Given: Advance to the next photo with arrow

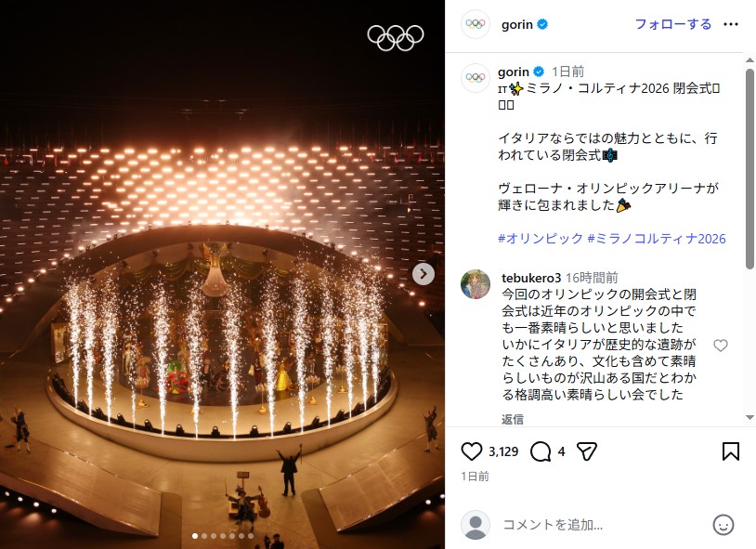Looking at the screenshot, I should coord(424,274).
